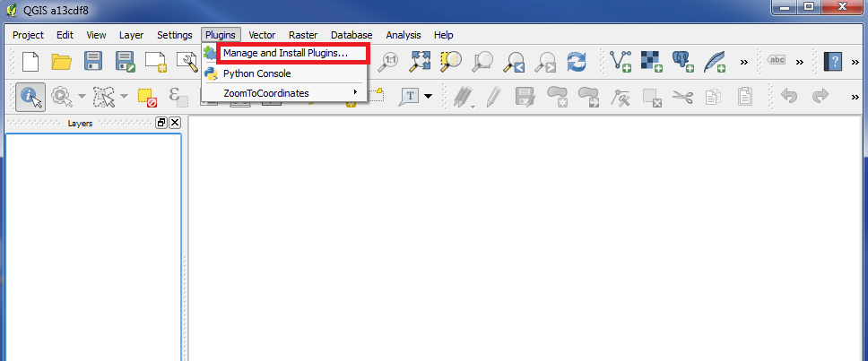Create a new project with blank page icon

click(x=30, y=61)
